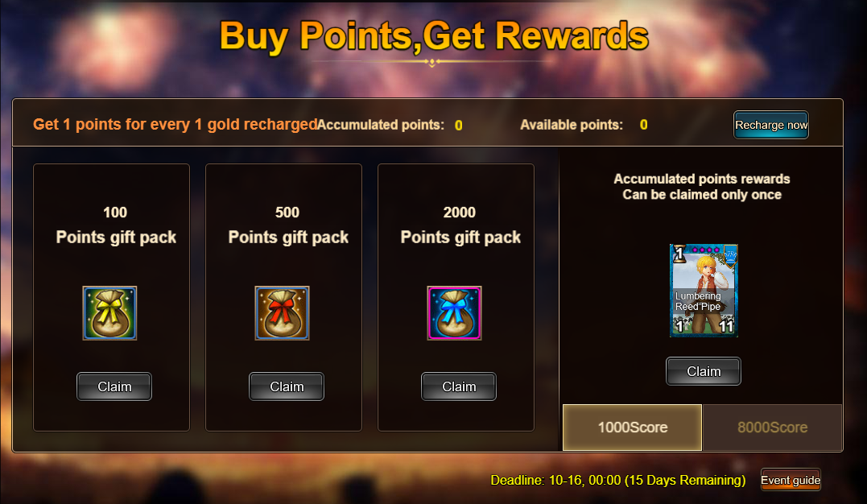Viewport: 867px width, 504px height.
Task: Click the blue-ribbon 2000 points gift bag icon
Action: pos(455,313)
